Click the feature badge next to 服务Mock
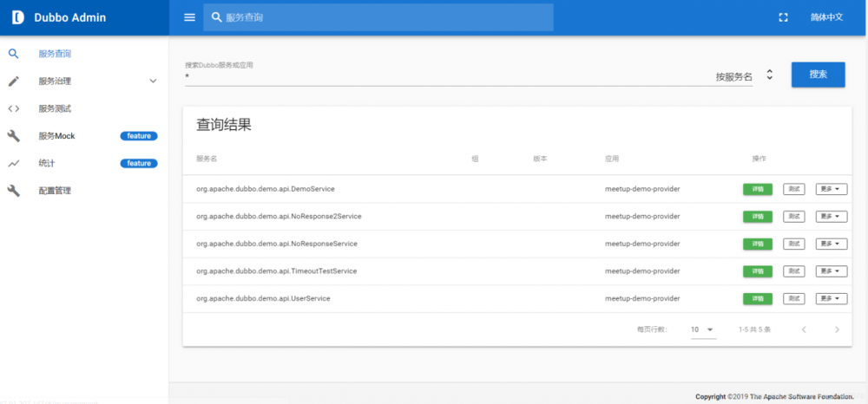This screenshot has width=868, height=404. tap(139, 136)
